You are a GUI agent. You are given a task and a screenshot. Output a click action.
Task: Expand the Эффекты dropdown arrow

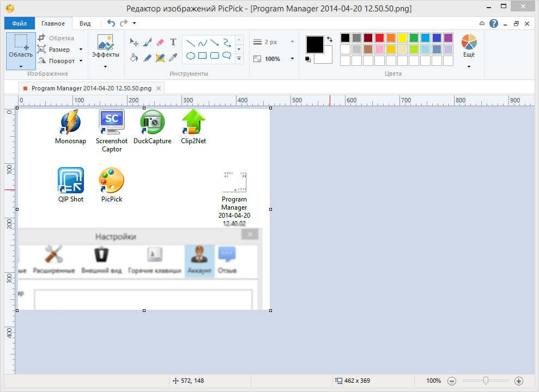tap(106, 66)
